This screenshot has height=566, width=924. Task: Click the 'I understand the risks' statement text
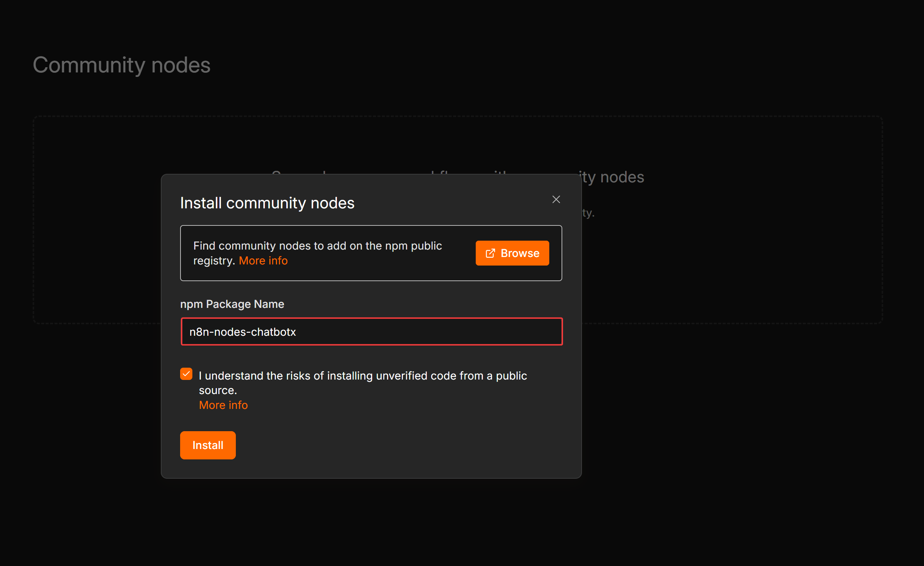tap(362, 383)
